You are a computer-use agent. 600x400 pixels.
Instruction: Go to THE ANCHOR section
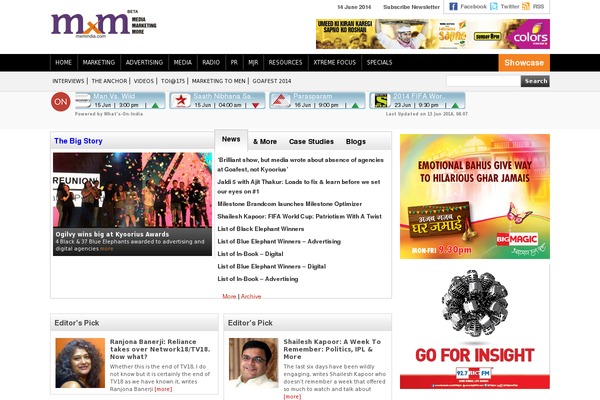[x=109, y=81]
